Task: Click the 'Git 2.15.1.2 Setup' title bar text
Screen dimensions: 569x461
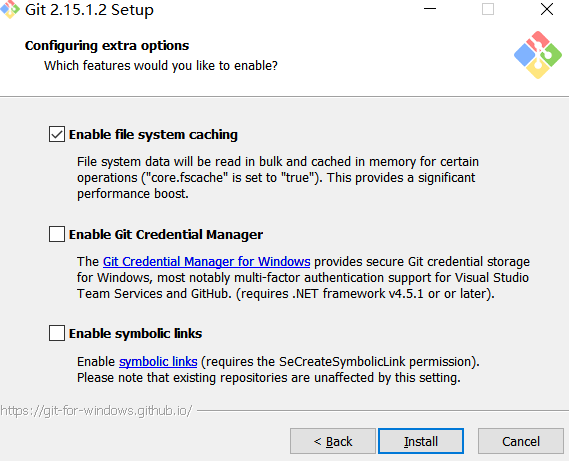Action: [89, 10]
